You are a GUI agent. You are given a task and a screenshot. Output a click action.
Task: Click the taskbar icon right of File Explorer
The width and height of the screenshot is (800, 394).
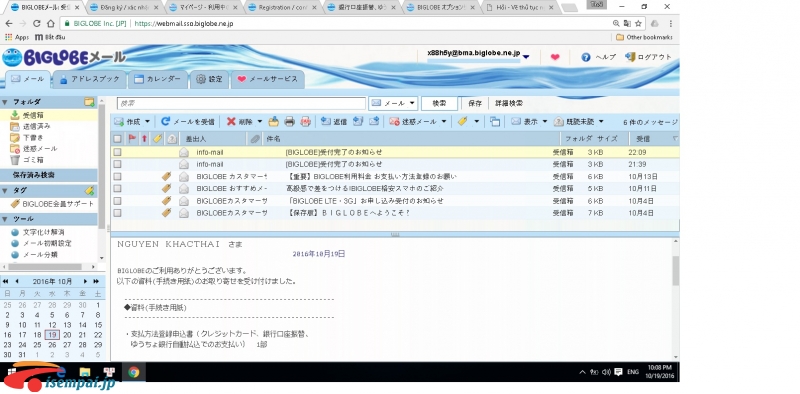109,372
